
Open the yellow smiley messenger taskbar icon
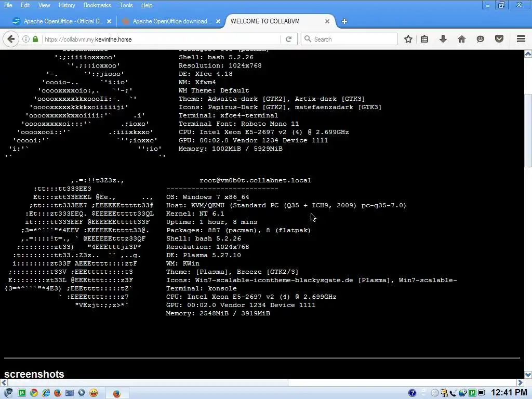coord(94,393)
